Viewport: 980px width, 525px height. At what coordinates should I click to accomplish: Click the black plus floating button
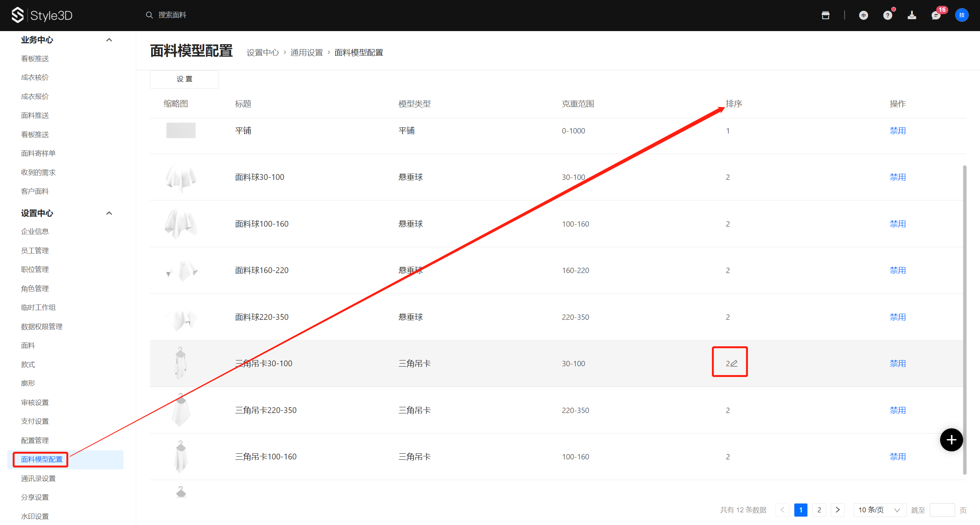pos(951,440)
